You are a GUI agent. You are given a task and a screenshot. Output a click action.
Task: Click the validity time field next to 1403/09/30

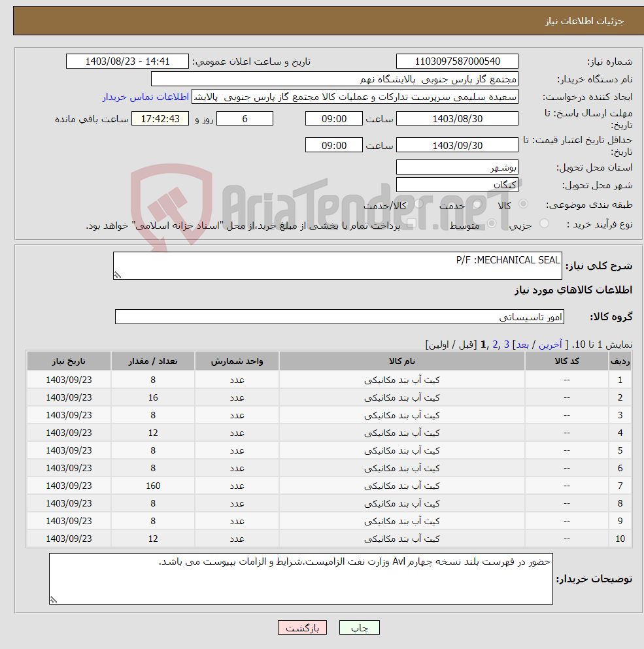tap(334, 145)
